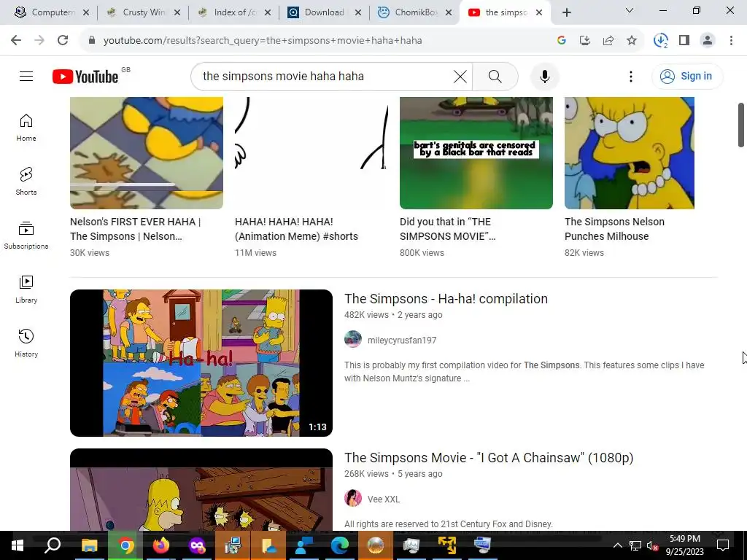Submit search with the magnifier button

click(x=495, y=76)
